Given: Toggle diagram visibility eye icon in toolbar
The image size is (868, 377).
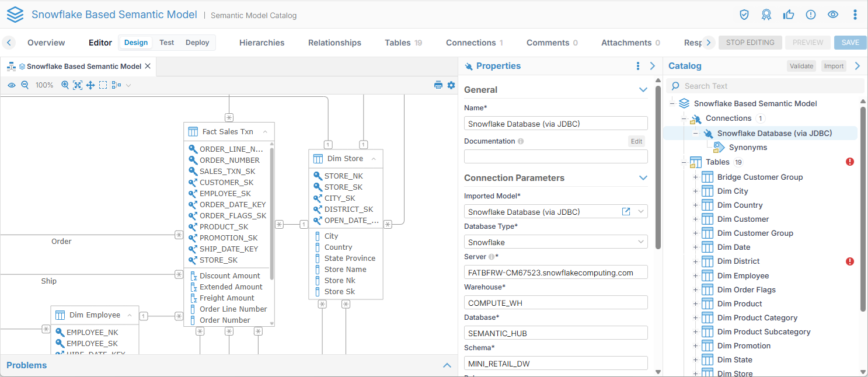Looking at the screenshot, I should pos(12,85).
